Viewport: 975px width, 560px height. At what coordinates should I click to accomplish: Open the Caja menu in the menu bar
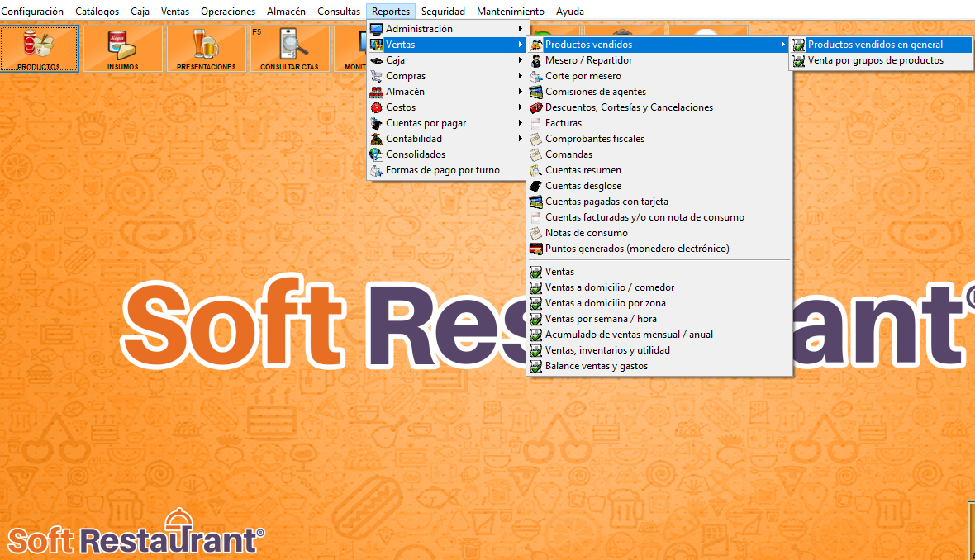140,12
